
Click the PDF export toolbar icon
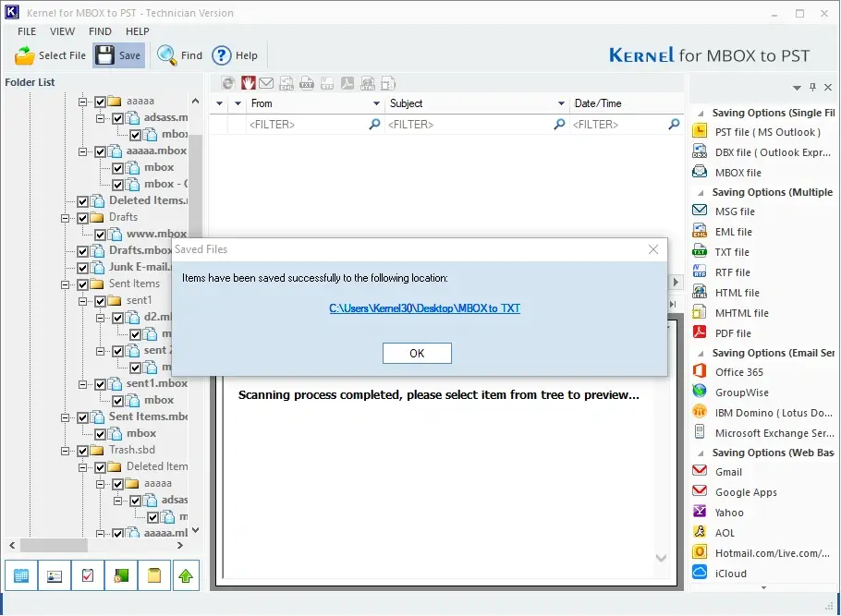tap(347, 83)
